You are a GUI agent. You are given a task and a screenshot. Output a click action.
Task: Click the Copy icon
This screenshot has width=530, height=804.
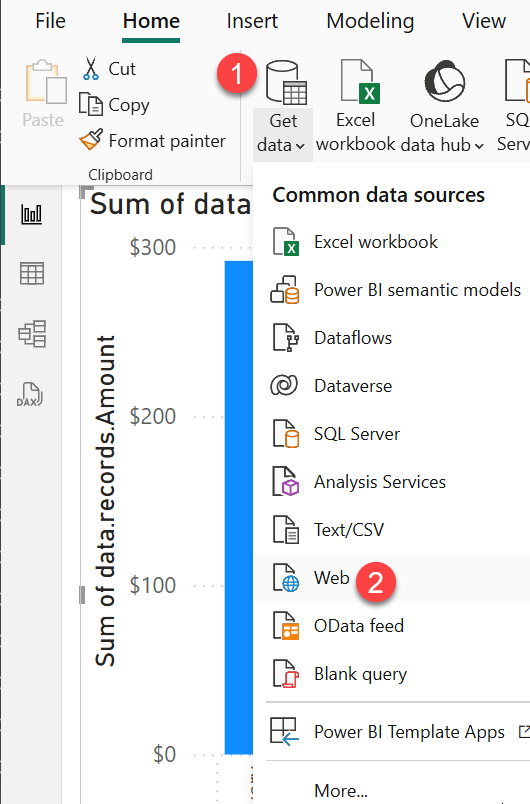90,104
